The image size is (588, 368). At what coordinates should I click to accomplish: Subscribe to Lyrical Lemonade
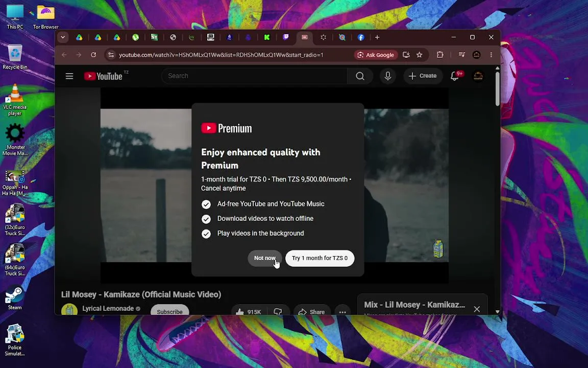pyautogui.click(x=169, y=311)
